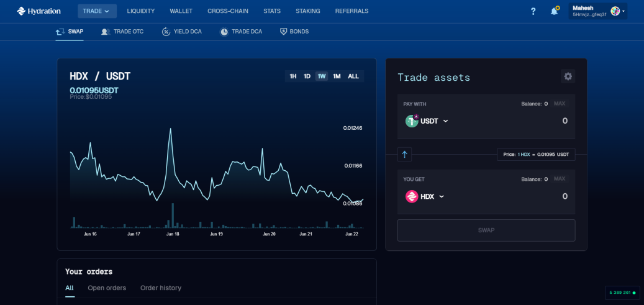Open trade settings gear icon

click(568, 76)
